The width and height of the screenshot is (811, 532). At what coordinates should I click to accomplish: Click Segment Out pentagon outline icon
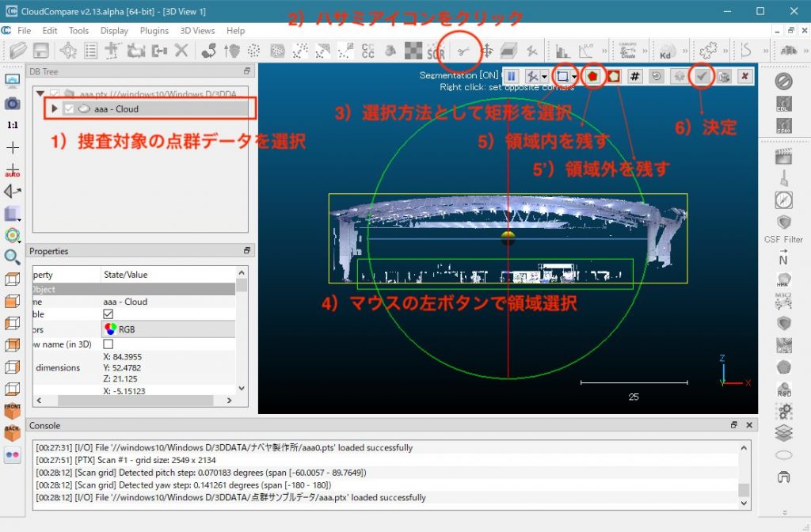click(x=613, y=76)
